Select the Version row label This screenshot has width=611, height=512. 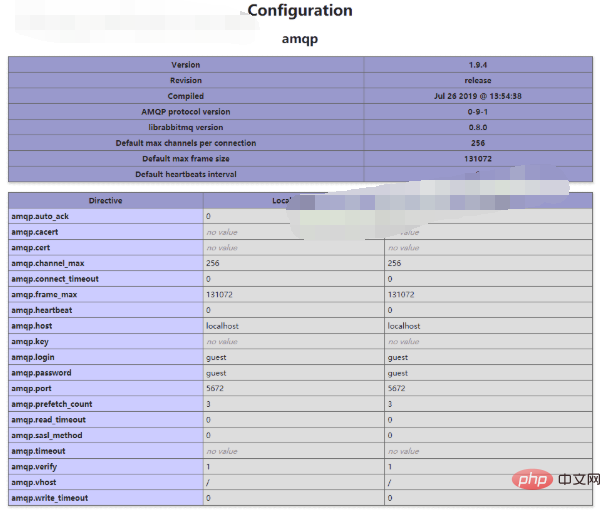[x=185, y=65]
